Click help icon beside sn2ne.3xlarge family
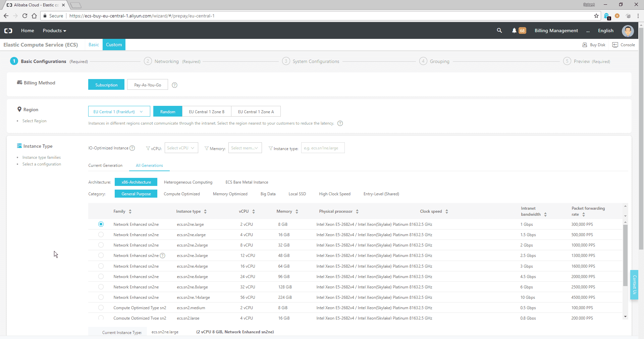 pos(163,256)
